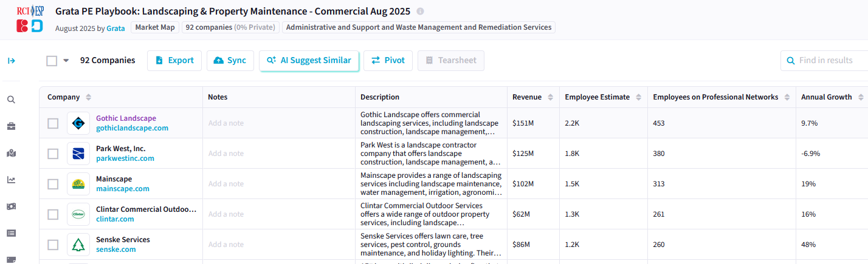868x264 pixels.
Task: Click the Find in results search field
Action: pyautogui.click(x=824, y=61)
